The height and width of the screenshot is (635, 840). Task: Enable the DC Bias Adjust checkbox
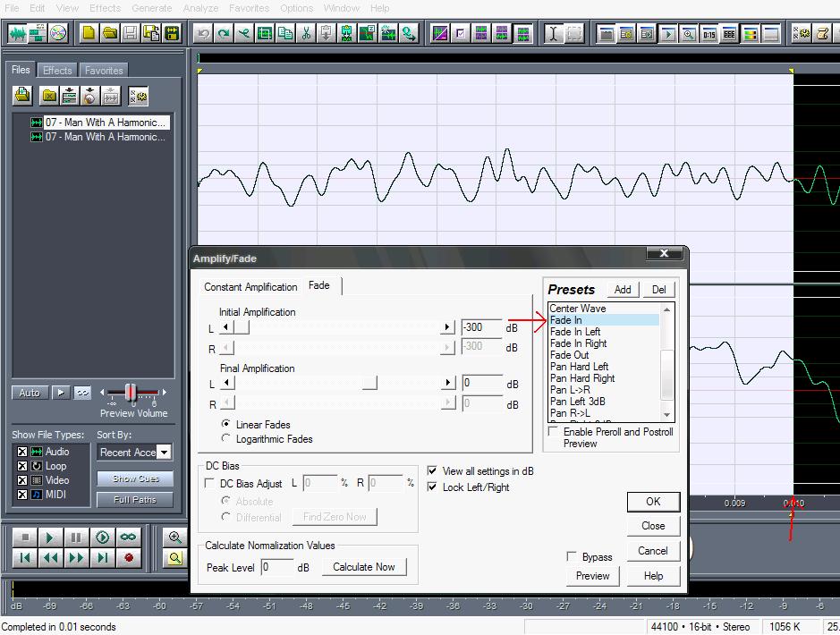tap(209, 483)
